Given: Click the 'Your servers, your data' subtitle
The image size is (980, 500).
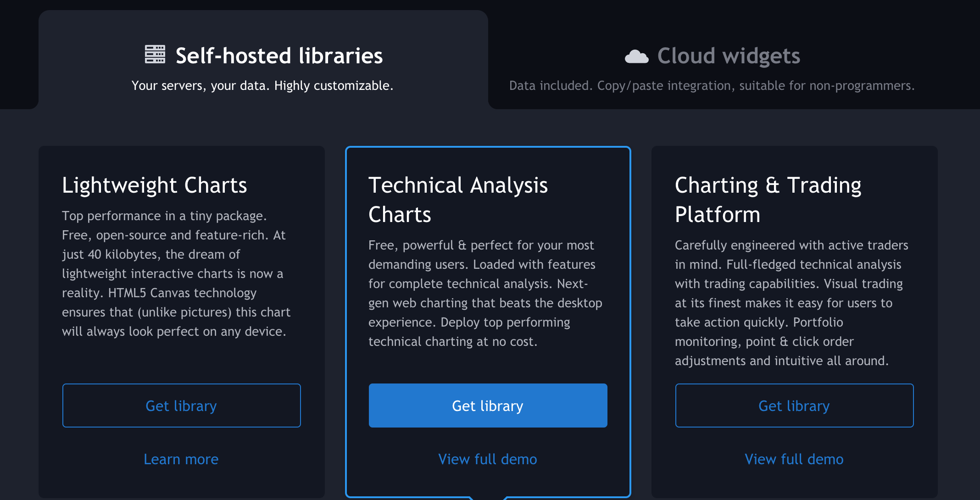Looking at the screenshot, I should point(262,86).
